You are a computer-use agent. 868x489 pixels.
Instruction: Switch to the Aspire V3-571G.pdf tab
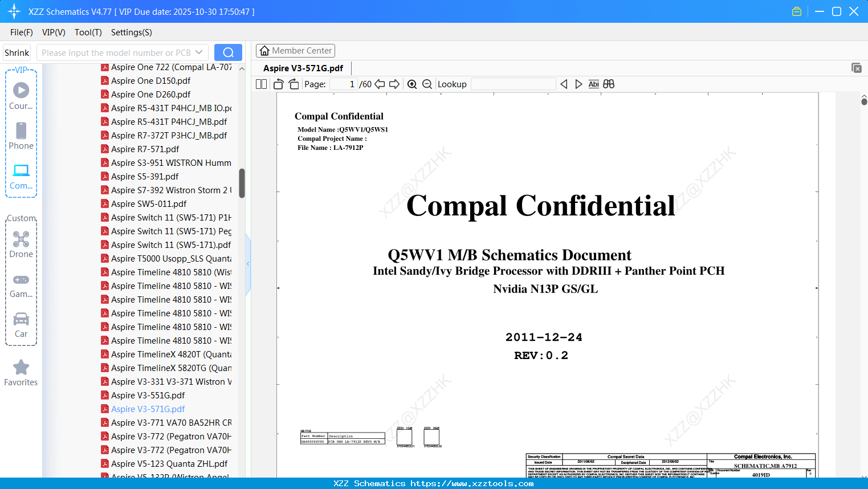click(x=303, y=68)
